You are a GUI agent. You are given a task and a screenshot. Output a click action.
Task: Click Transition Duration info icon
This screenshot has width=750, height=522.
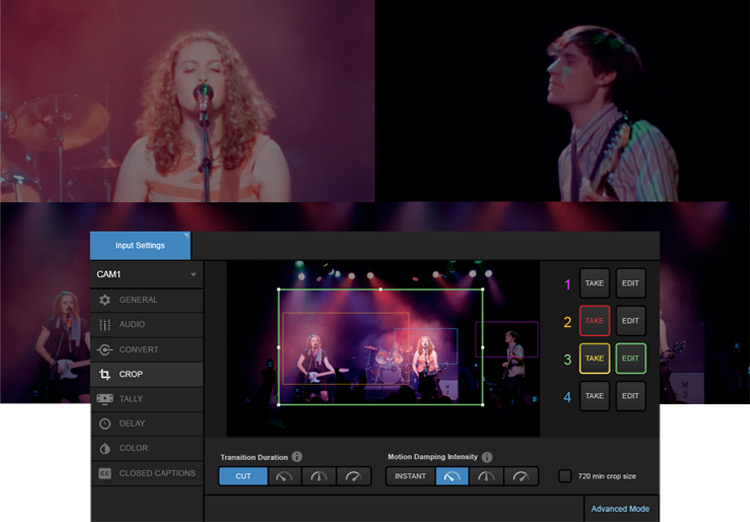(297, 457)
